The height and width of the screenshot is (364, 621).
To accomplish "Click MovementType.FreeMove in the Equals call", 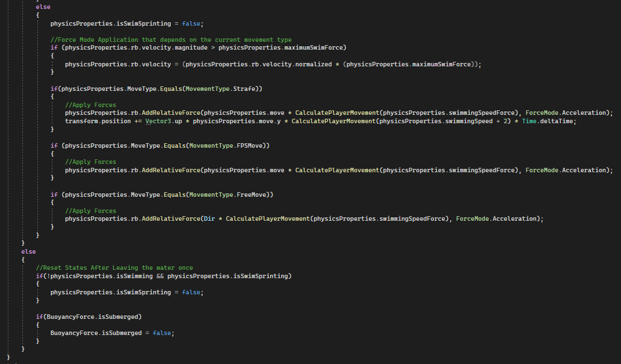I will pos(228,195).
